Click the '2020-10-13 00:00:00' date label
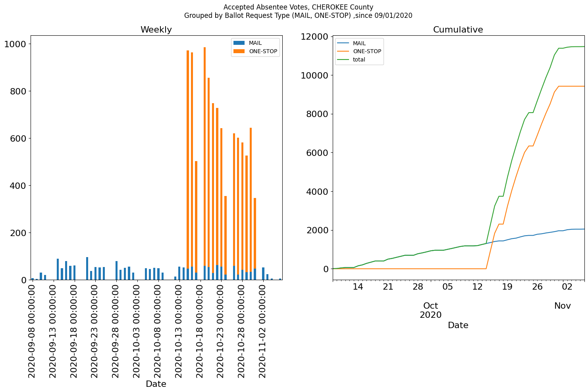588x392 pixels. (x=179, y=331)
